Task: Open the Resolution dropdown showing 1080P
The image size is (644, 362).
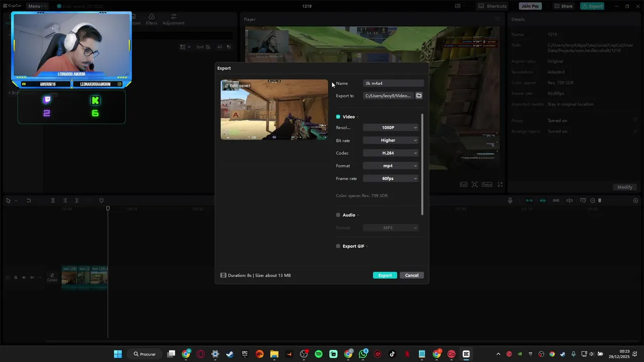Action: tap(390, 128)
